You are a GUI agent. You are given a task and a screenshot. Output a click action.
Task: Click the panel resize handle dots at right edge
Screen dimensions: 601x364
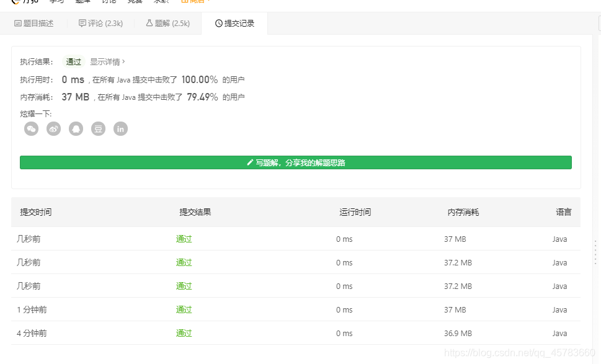pos(595,252)
